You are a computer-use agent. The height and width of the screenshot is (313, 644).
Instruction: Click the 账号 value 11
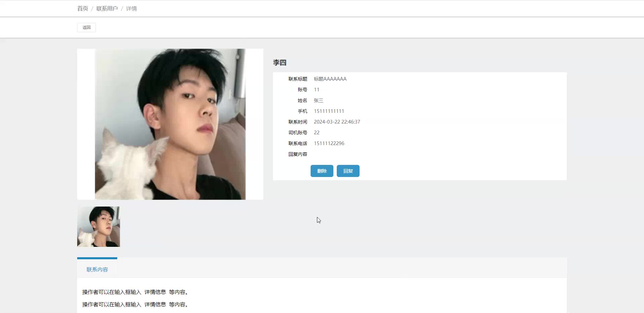click(x=317, y=90)
